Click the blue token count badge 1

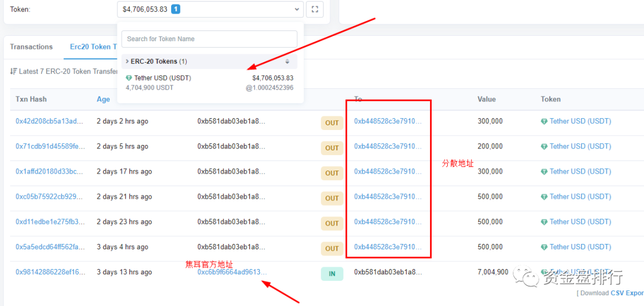click(x=175, y=9)
